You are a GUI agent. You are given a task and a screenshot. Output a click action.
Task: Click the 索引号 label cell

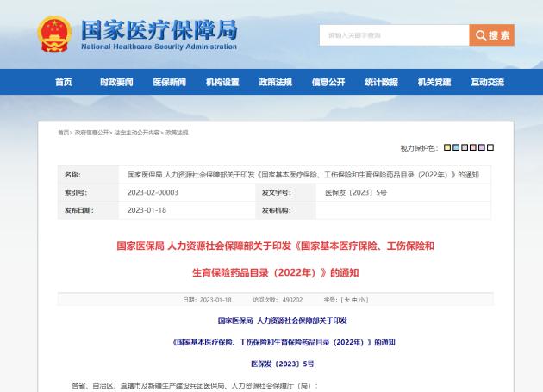coord(88,192)
